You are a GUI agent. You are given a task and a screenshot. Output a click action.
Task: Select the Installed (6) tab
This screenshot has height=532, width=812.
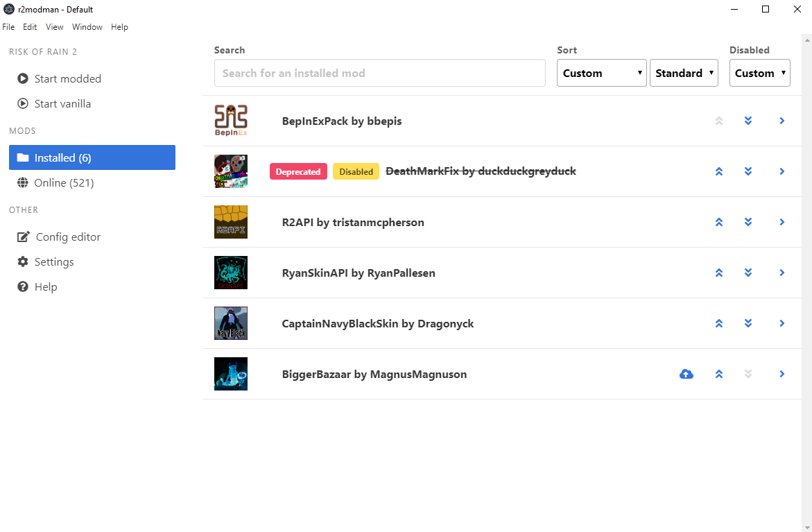click(92, 157)
